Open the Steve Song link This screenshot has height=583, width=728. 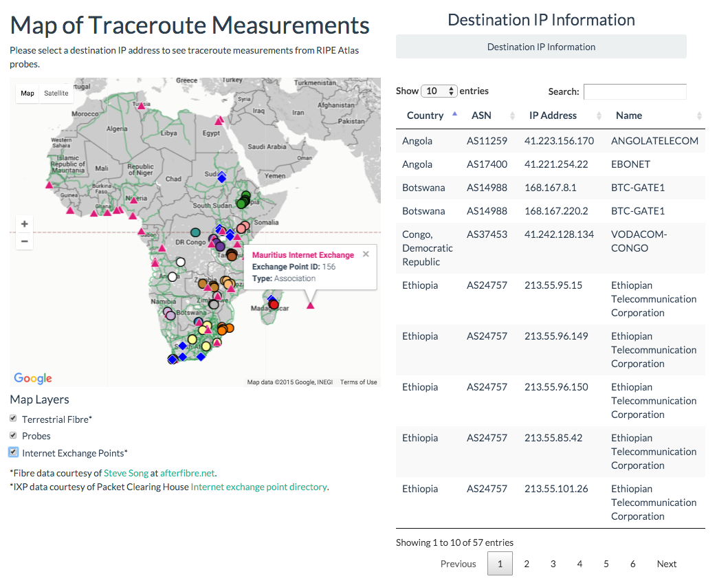[126, 473]
